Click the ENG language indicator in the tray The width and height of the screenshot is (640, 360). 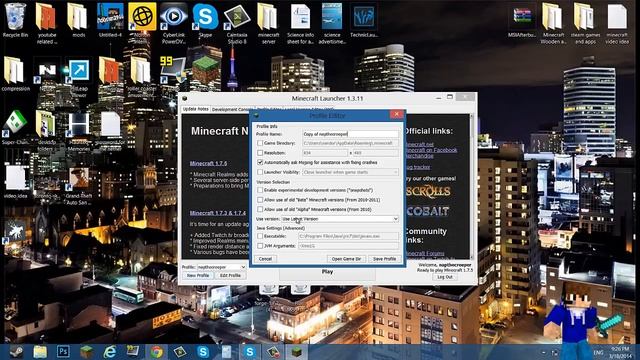[x=598, y=352]
